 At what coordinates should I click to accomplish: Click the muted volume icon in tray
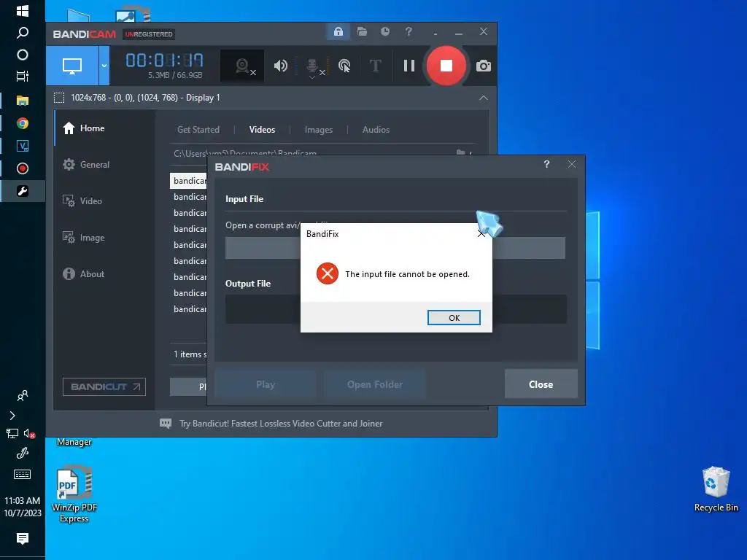(29, 433)
